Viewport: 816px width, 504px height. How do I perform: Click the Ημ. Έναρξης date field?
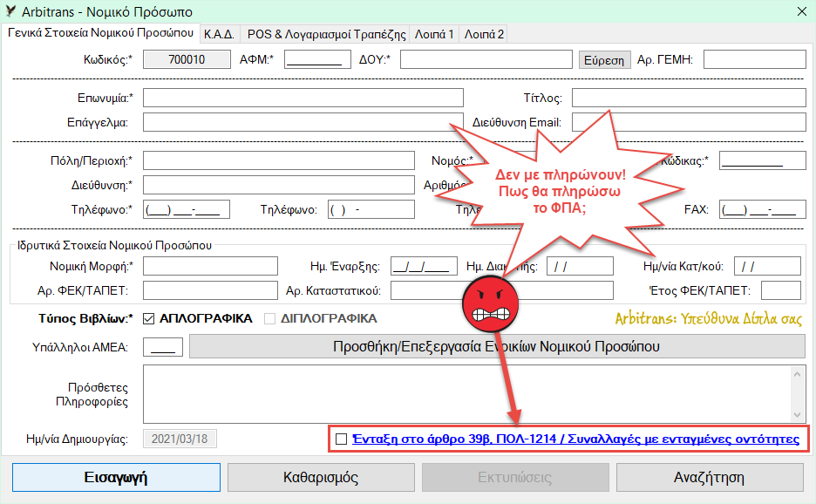424,266
